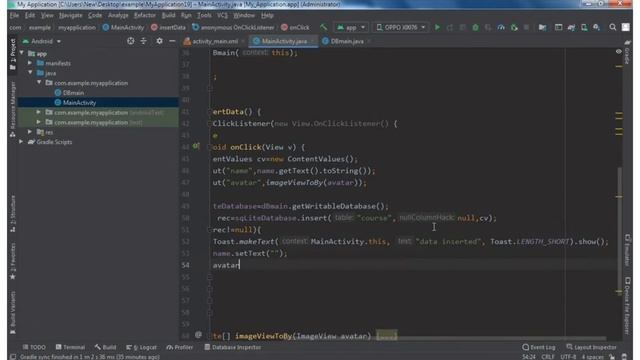Click the Search Everywhere magnifier icon
The width and height of the screenshot is (640, 360).
point(613,27)
